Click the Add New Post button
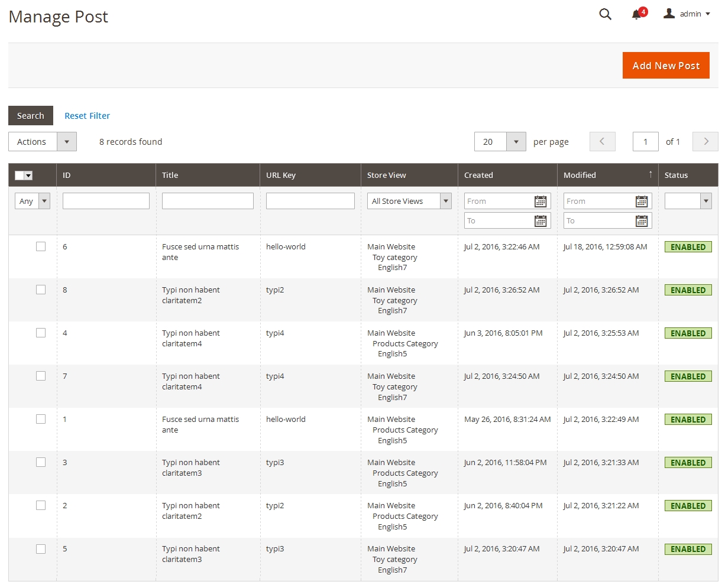This screenshot has height=588, width=725. tap(666, 66)
